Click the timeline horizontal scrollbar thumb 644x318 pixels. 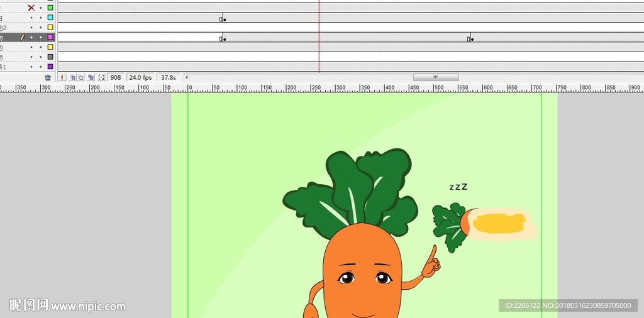[436, 77]
